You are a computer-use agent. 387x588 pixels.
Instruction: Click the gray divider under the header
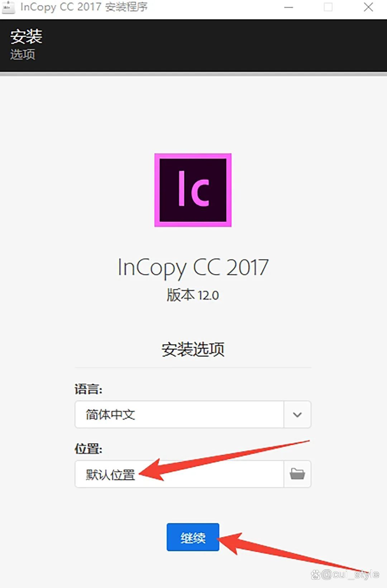(193, 74)
